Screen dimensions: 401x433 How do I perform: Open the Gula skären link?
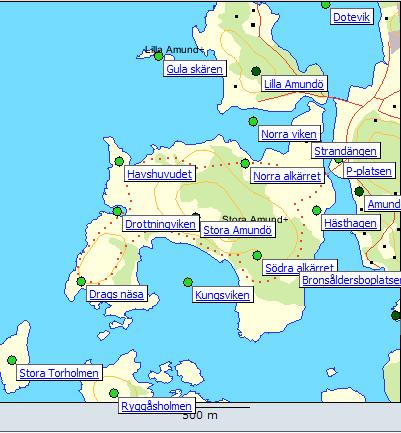[194, 69]
